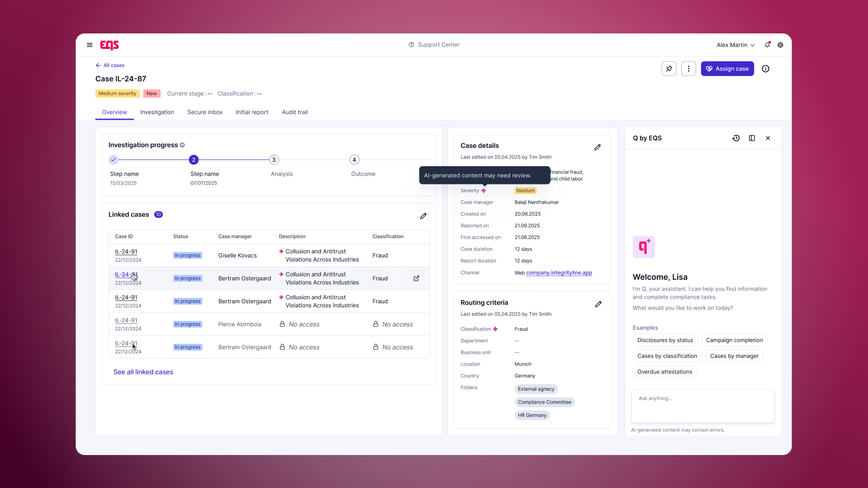This screenshot has width=868, height=488.
Task: Select progress step 2 marker
Action: (193, 160)
